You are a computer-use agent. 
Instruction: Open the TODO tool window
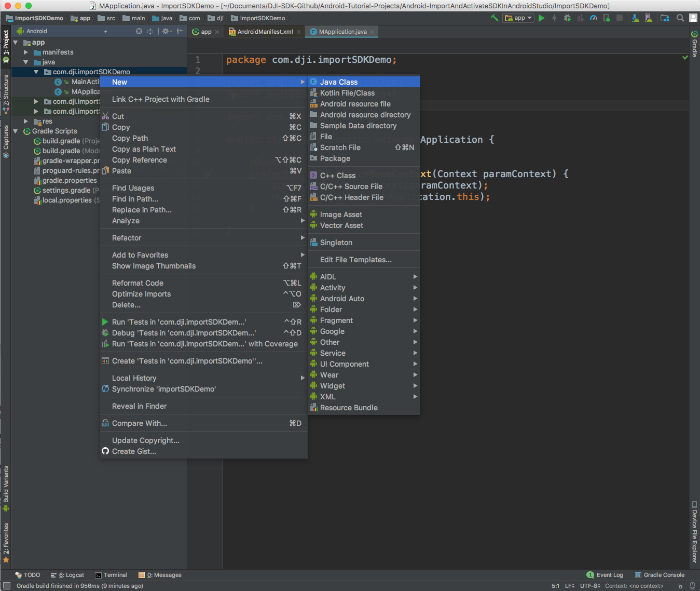(28, 575)
